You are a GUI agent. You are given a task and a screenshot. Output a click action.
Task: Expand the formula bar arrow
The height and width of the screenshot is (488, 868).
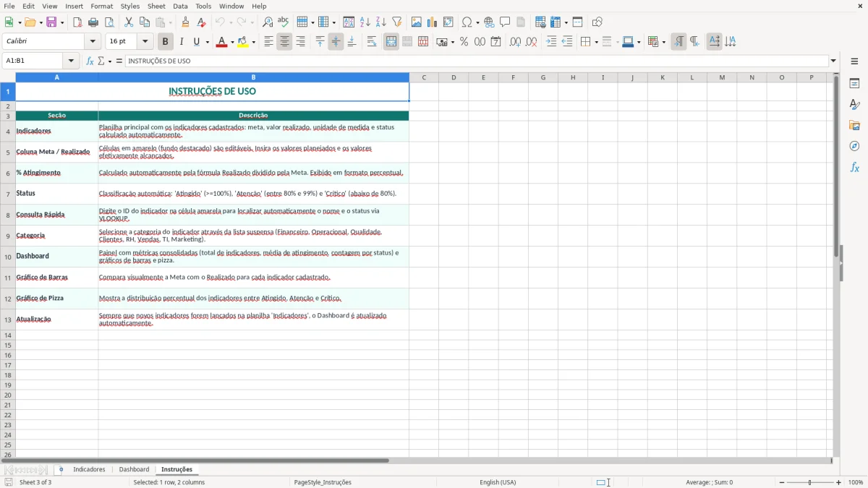pos(833,61)
